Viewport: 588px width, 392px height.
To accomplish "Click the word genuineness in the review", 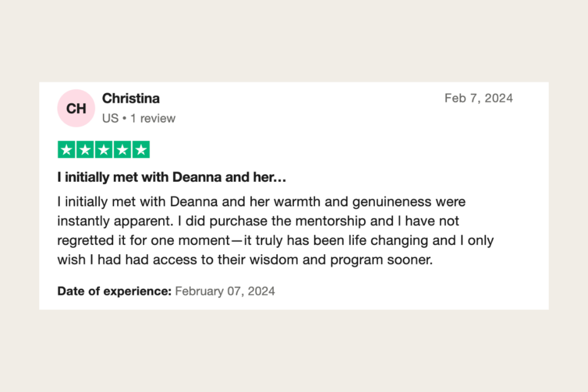I will point(392,202).
